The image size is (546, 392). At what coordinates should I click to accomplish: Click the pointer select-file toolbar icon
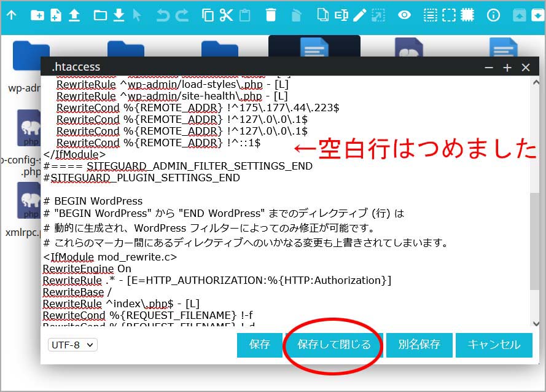pos(137,15)
